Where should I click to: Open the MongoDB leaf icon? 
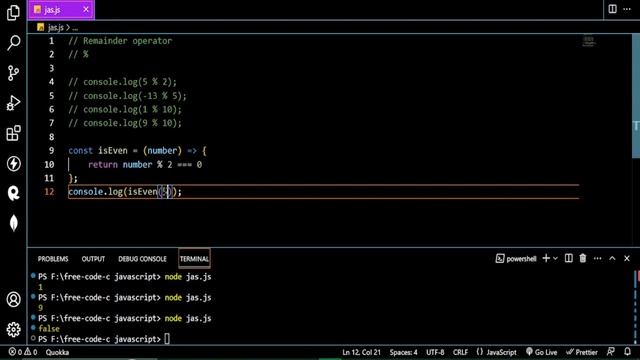coord(13,223)
